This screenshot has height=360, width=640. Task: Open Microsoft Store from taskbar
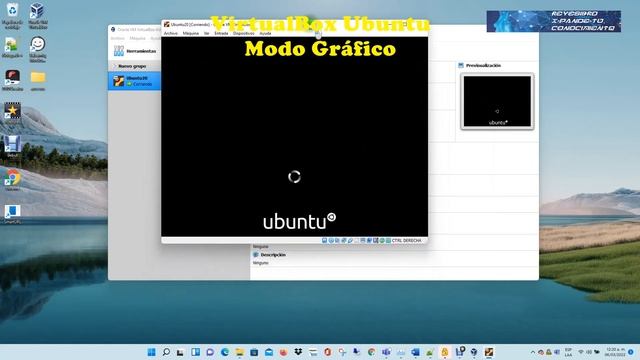click(254, 352)
